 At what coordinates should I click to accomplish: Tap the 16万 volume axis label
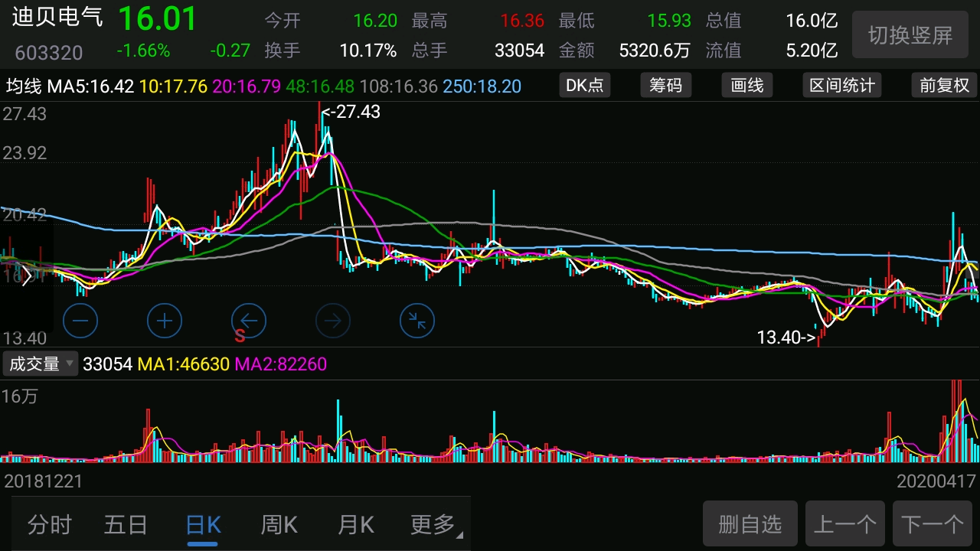point(19,396)
